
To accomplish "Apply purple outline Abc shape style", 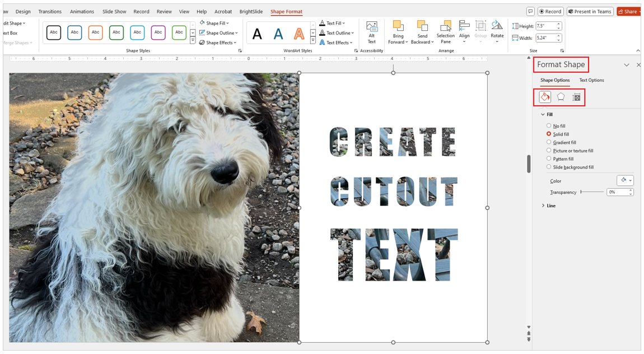I will coord(158,32).
